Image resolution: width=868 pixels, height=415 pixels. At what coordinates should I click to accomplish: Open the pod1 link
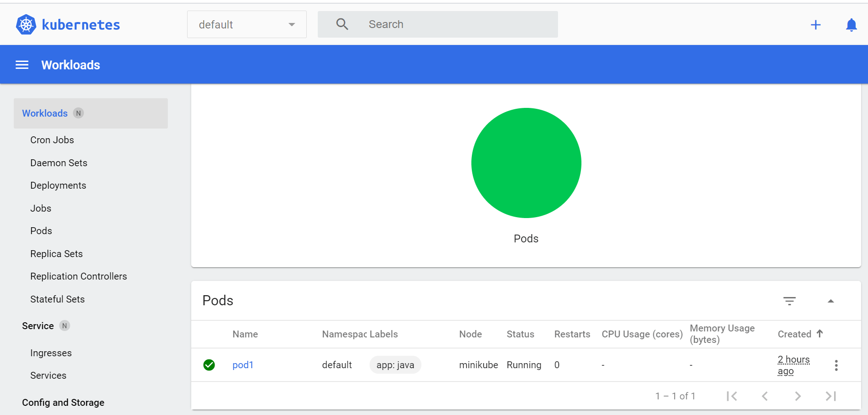pos(243,365)
